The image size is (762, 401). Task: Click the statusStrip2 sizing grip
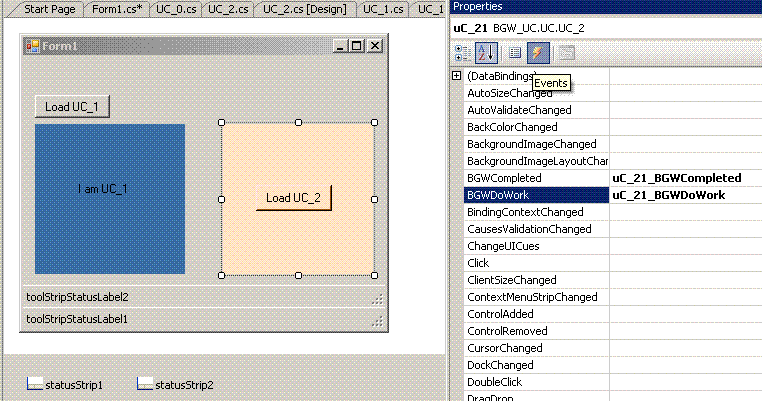click(377, 299)
